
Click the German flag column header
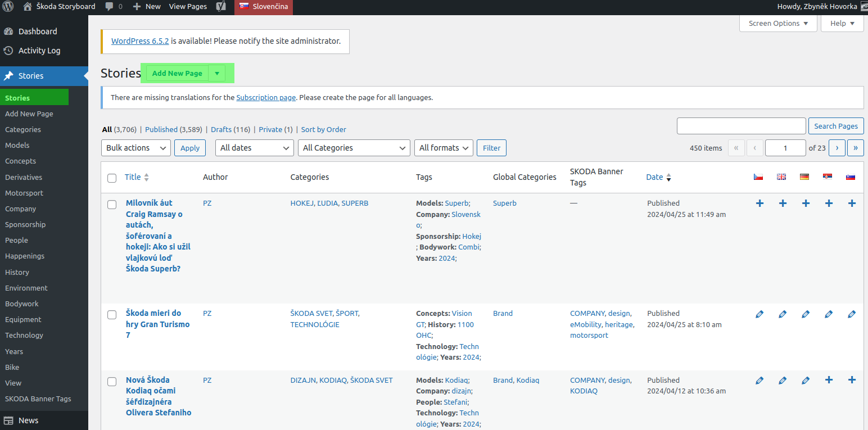point(804,177)
